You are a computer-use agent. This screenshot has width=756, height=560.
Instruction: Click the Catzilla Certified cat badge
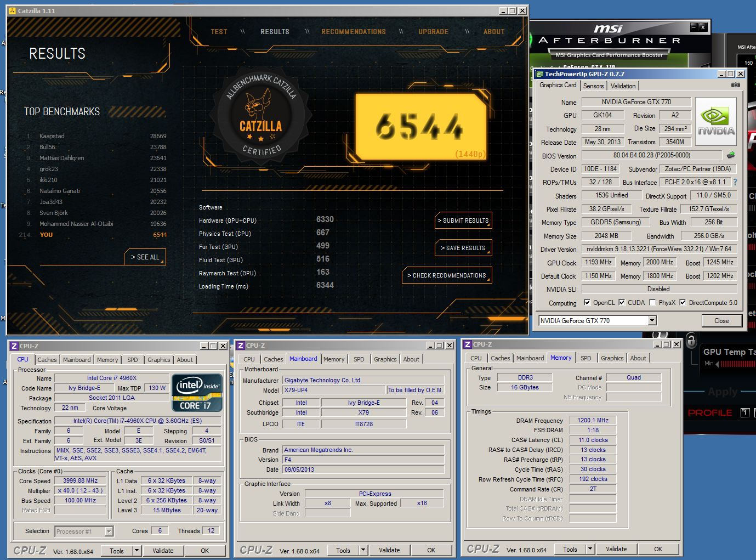(261, 117)
